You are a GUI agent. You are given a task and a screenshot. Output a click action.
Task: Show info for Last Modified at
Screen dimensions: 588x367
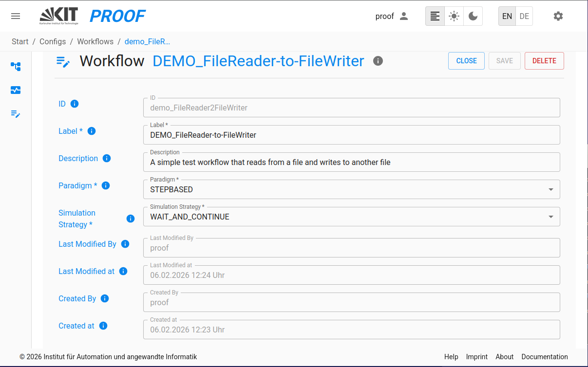123,271
